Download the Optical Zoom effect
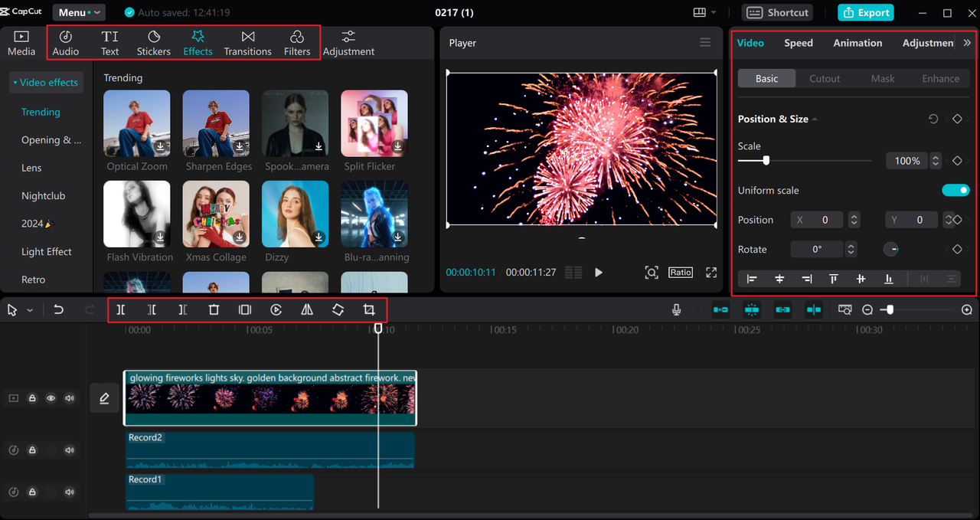980x520 pixels. click(x=161, y=146)
